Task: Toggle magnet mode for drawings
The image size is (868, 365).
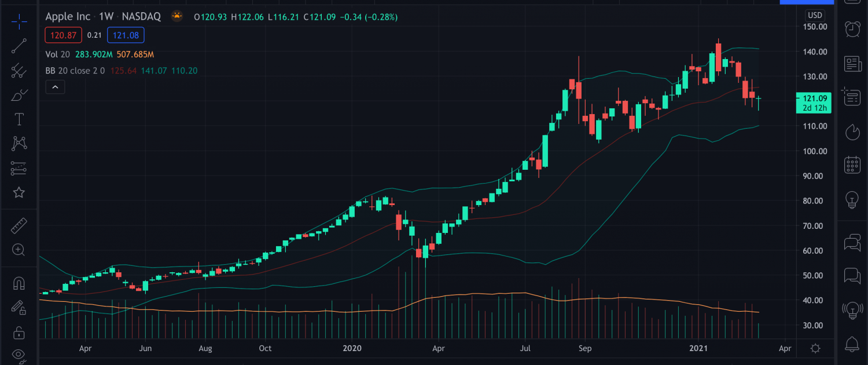Action: click(19, 283)
